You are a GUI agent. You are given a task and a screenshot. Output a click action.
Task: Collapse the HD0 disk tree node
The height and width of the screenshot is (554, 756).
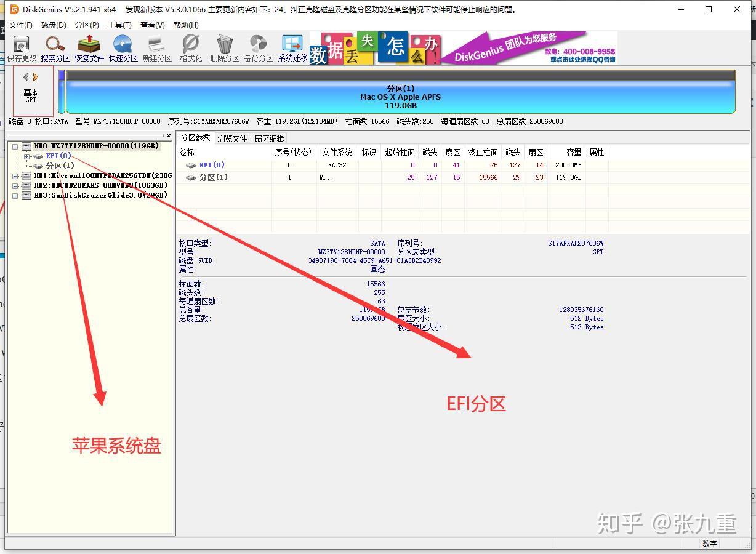(15, 147)
